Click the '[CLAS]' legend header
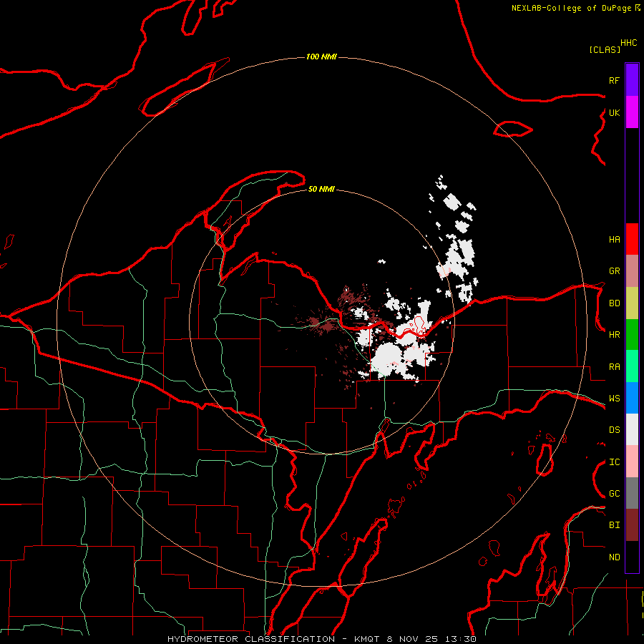Image resolution: width=644 pixels, height=644 pixels. (605, 49)
